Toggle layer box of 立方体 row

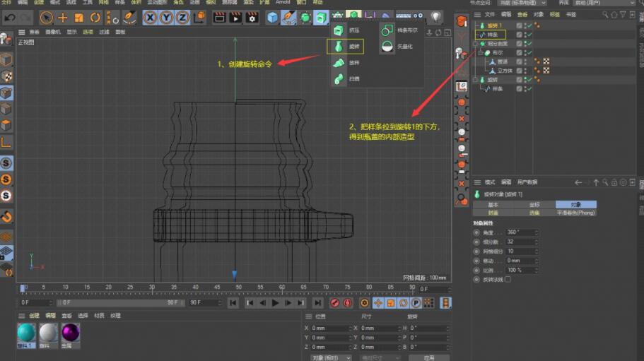click(x=519, y=71)
